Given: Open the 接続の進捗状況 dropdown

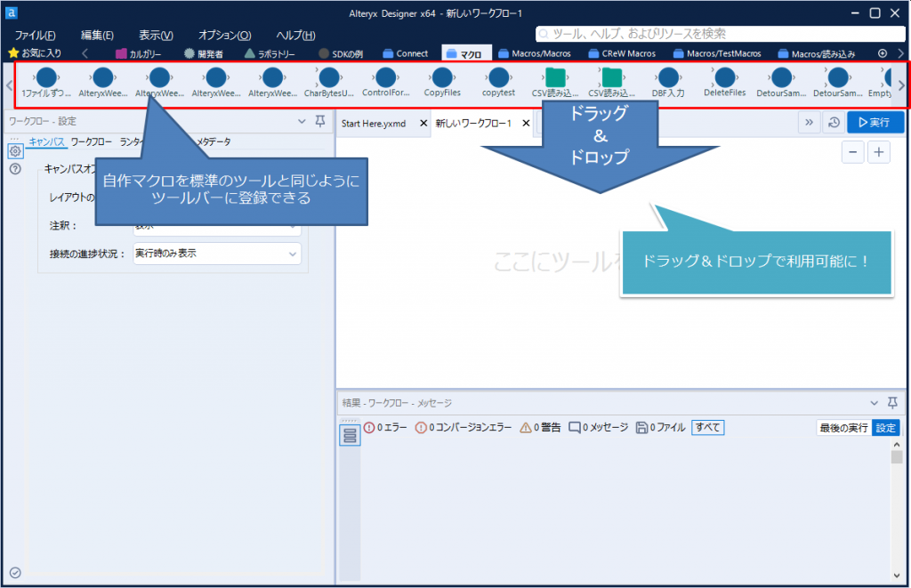Looking at the screenshot, I should pos(216,254).
